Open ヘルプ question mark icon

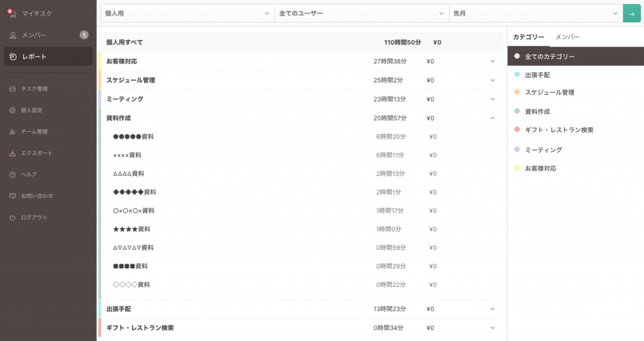13,175
